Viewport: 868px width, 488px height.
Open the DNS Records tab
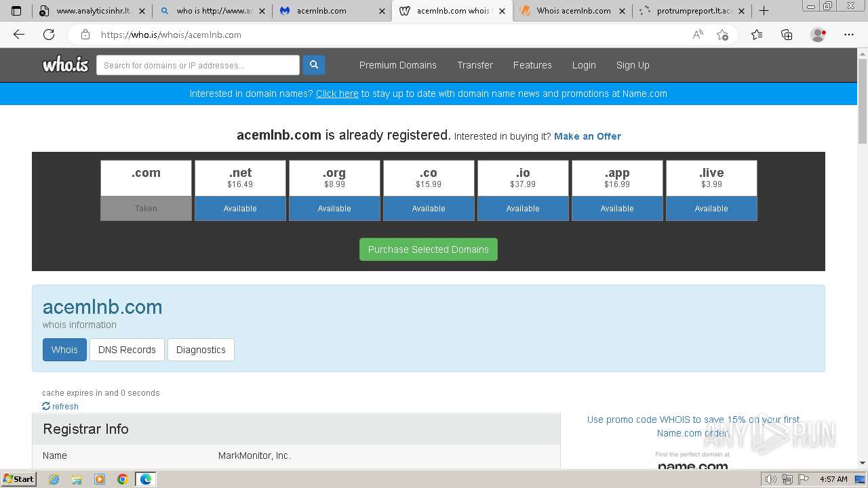coord(127,350)
